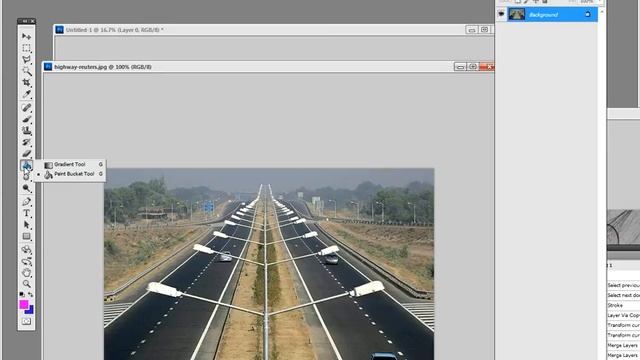Close the highway-reuters.jpg document window
The image size is (640, 360).
pos(487,67)
